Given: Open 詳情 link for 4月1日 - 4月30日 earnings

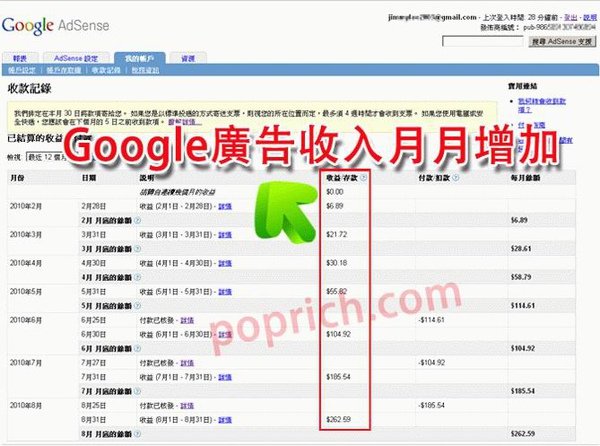Looking at the screenshot, I should point(225,263).
